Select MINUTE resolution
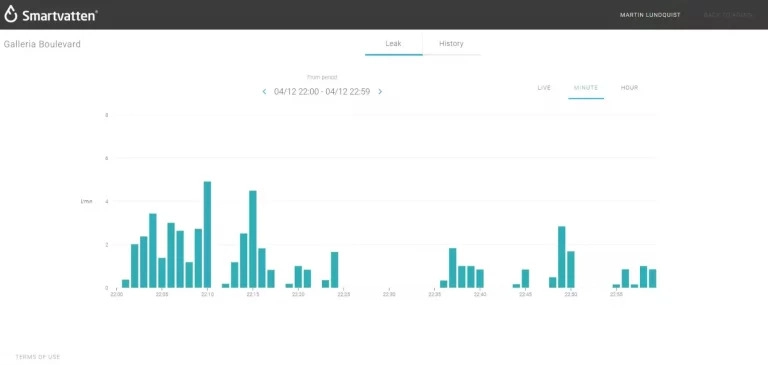The width and height of the screenshot is (768, 365). point(586,88)
